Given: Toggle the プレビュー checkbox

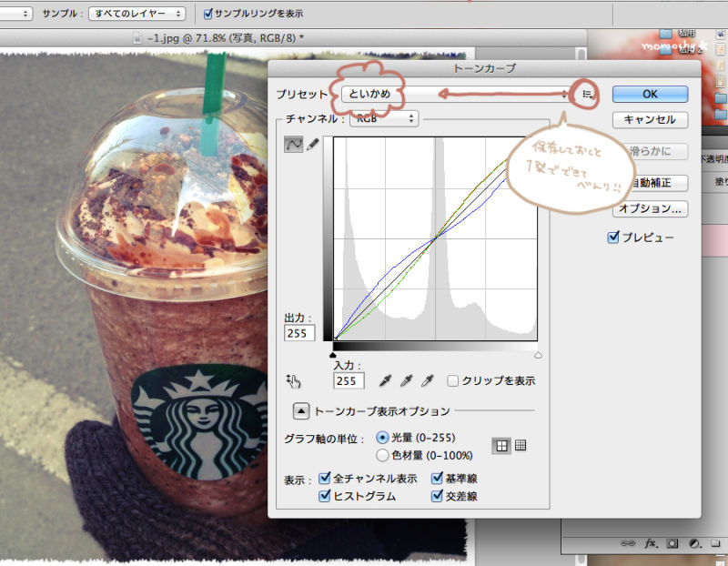Looking at the screenshot, I should [x=613, y=237].
